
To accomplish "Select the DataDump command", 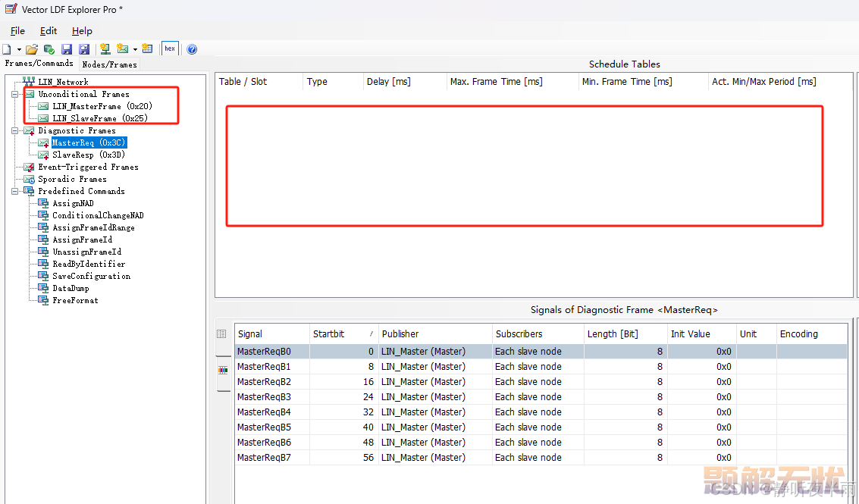I will point(71,288).
